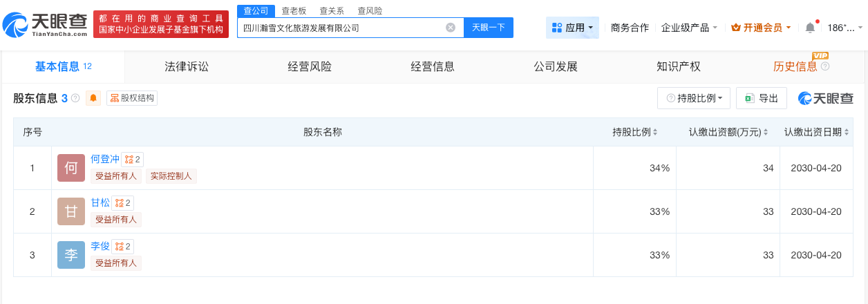Switch to the 知识产权 tab
Screen dimensions: 868x304
[x=678, y=66]
